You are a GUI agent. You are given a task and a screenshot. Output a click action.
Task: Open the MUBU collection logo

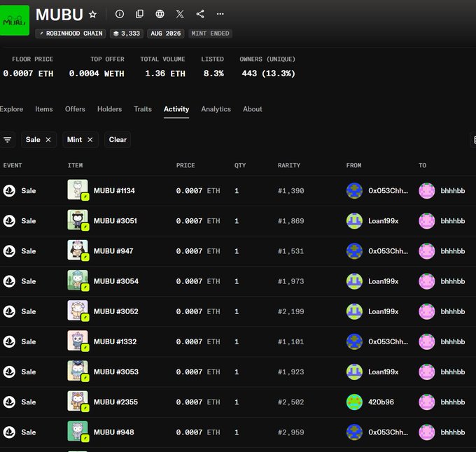click(x=14, y=20)
